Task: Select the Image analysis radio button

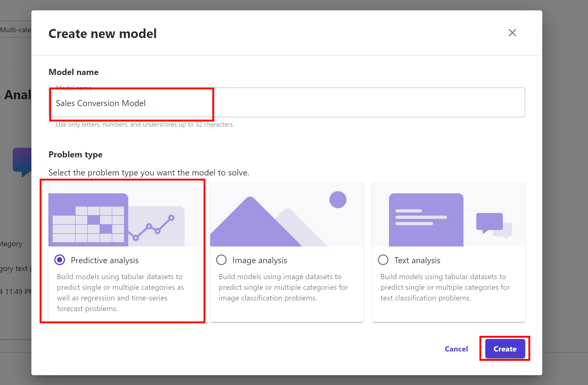Action: click(x=221, y=260)
